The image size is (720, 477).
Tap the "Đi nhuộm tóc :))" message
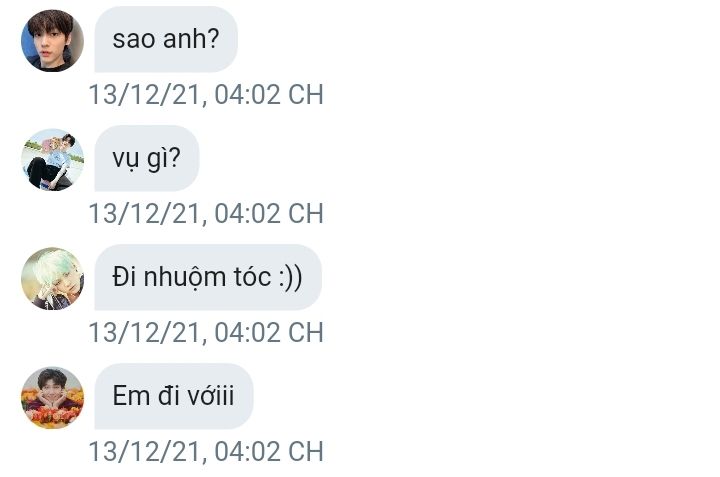[207, 278]
